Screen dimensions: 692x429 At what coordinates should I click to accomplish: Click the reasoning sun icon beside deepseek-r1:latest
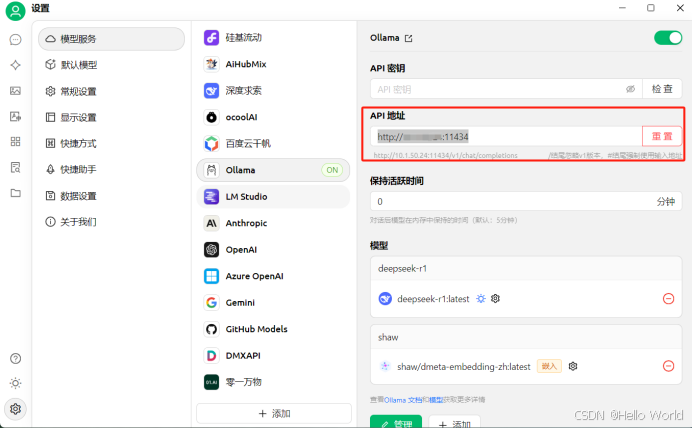click(481, 299)
